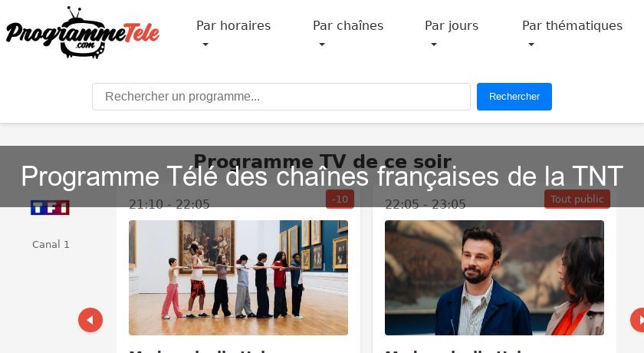Click the ProgrammeTele.com logo
Screen dimensions: 644x353
pos(83,32)
